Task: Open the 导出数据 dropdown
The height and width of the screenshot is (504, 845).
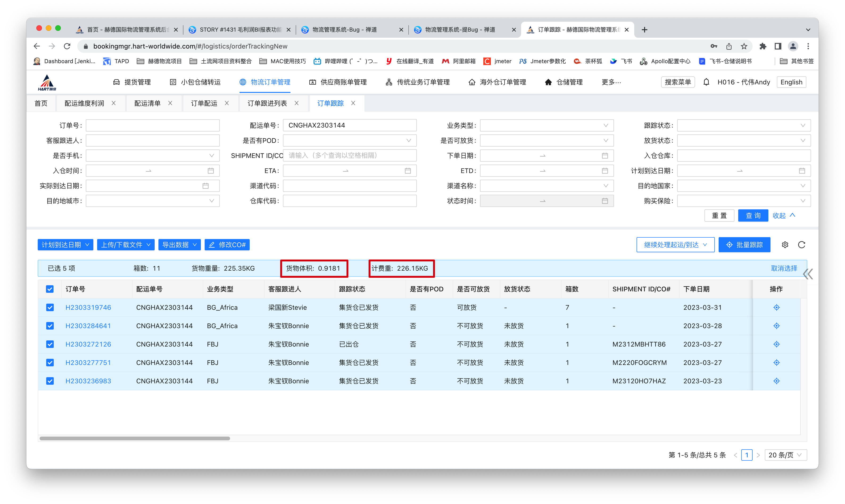Action: [x=179, y=245]
